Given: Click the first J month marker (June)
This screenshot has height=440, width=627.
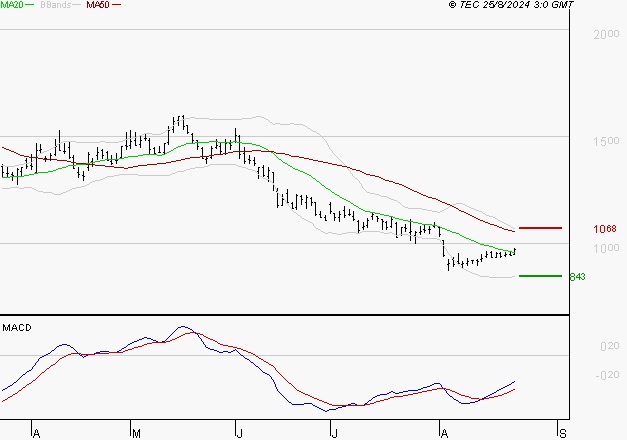Looking at the screenshot, I should pos(240,434).
